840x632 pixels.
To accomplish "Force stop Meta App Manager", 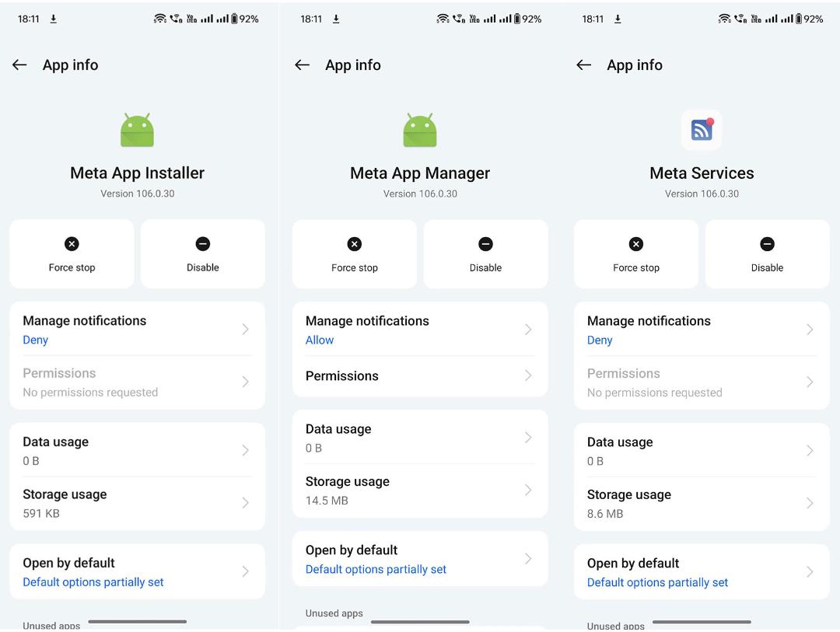I will [355, 254].
